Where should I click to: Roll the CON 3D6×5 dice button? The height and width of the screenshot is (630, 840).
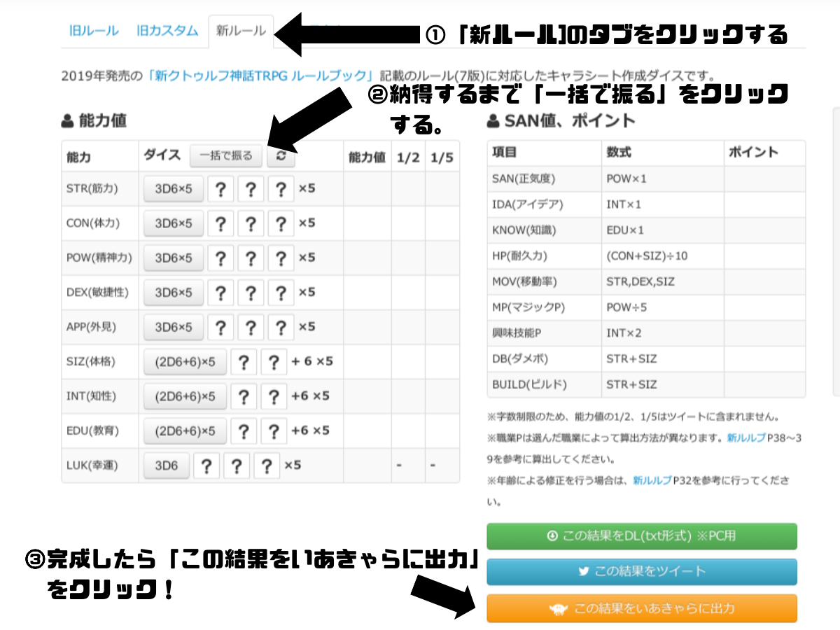[x=174, y=223]
